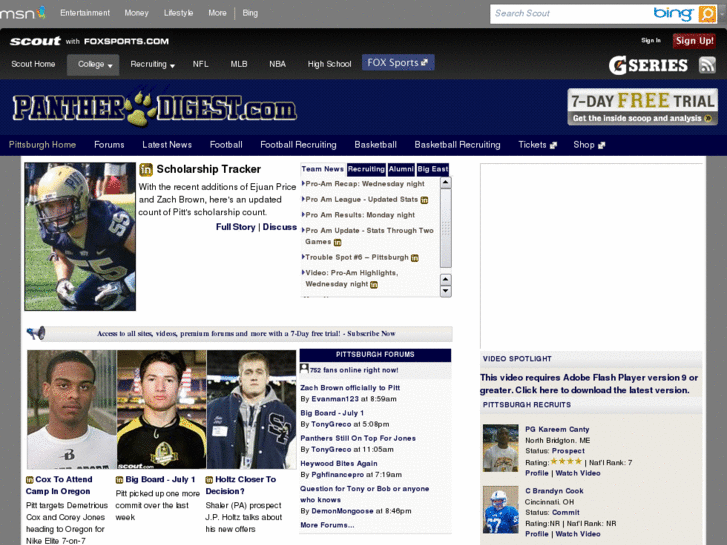Open Profile for Brandyn Cook
The height and width of the screenshot is (545, 727).
point(536,534)
